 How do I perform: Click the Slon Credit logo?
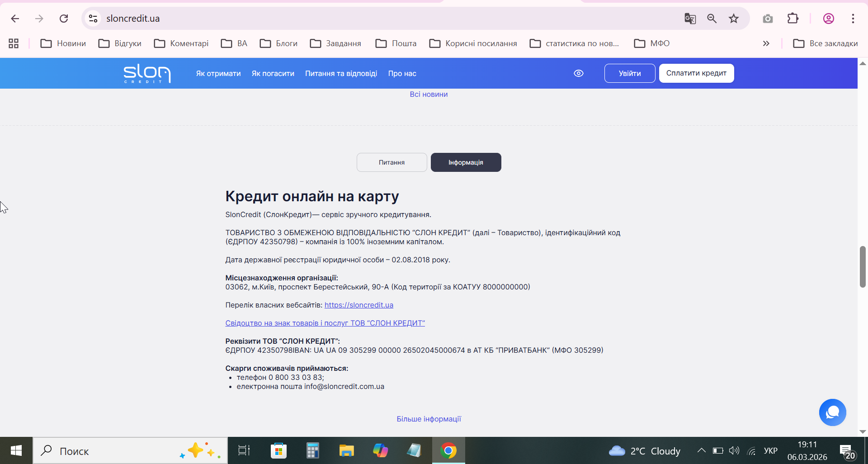(x=147, y=73)
